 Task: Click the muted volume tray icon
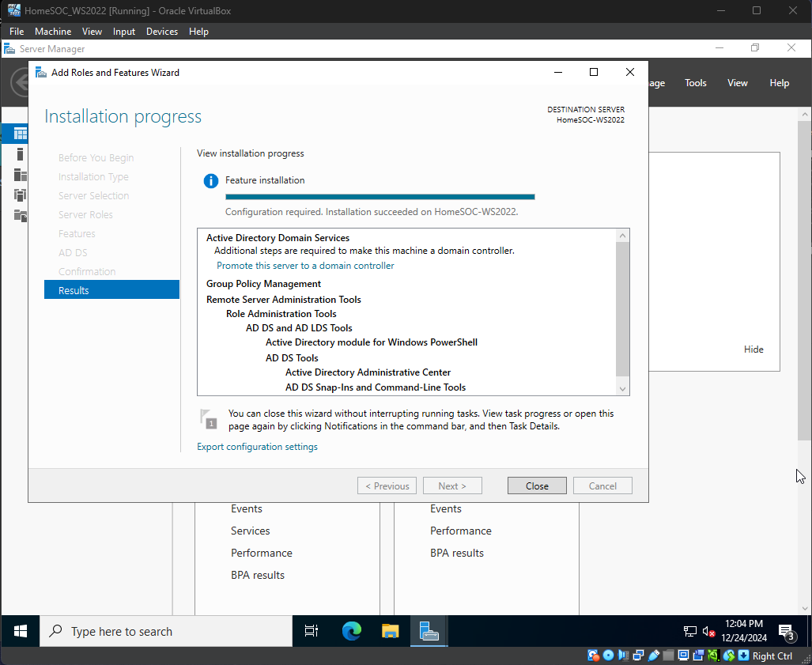[x=709, y=632]
